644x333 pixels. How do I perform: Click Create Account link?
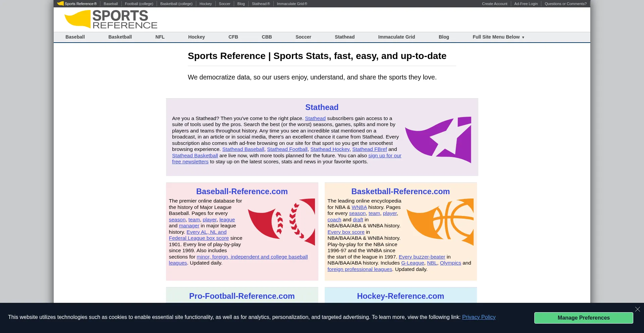(x=494, y=4)
